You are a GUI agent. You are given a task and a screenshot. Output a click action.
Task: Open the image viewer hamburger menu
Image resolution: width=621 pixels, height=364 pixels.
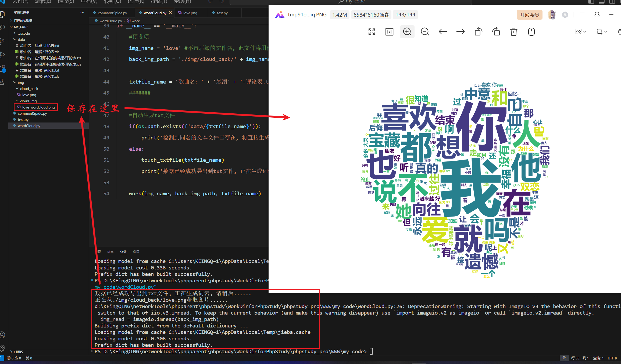[582, 15]
